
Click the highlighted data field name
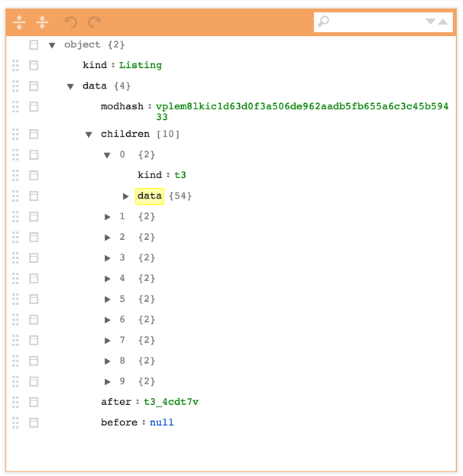click(150, 196)
